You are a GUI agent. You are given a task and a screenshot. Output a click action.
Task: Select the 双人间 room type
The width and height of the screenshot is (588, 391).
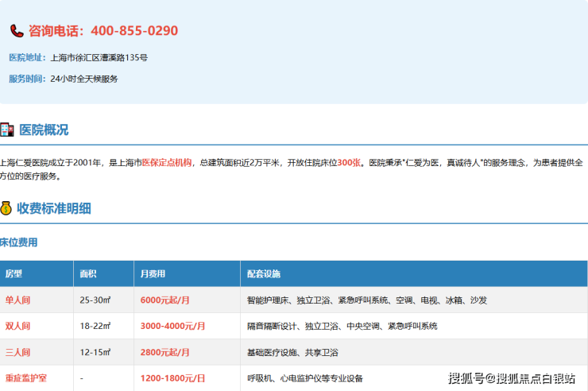point(17,326)
